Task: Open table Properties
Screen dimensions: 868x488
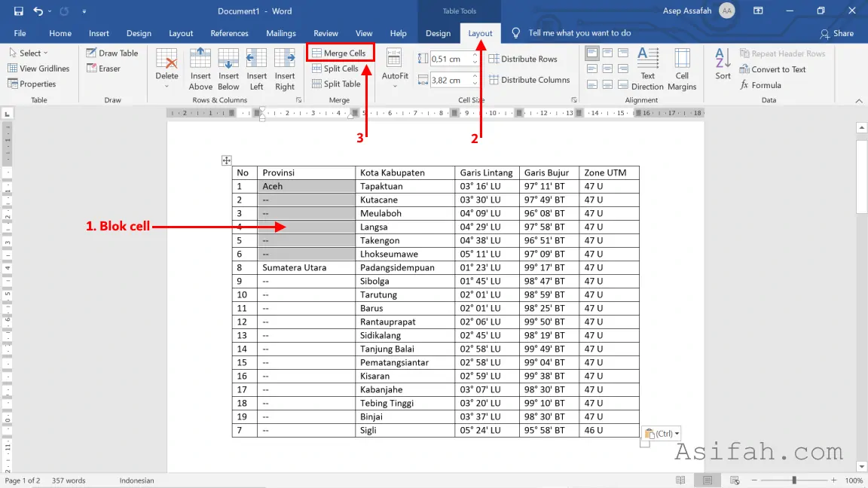Action: (32, 84)
